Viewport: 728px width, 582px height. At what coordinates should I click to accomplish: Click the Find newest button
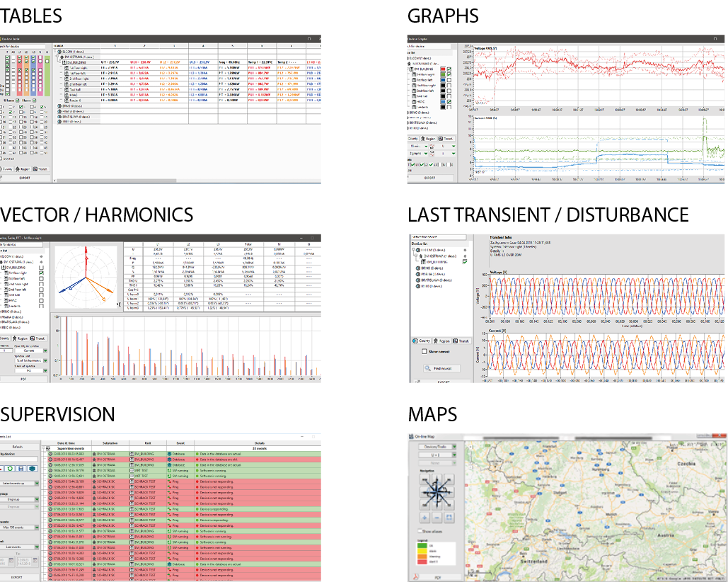441,368
